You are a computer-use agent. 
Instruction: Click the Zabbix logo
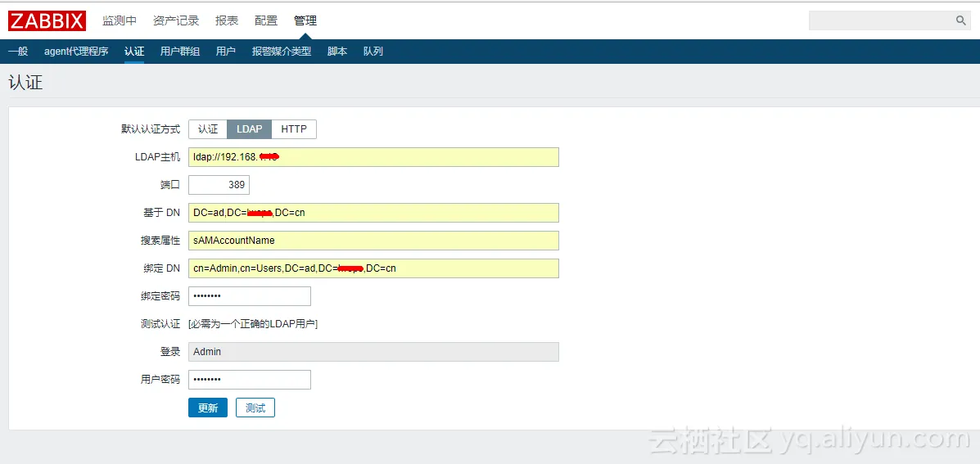[x=47, y=20]
